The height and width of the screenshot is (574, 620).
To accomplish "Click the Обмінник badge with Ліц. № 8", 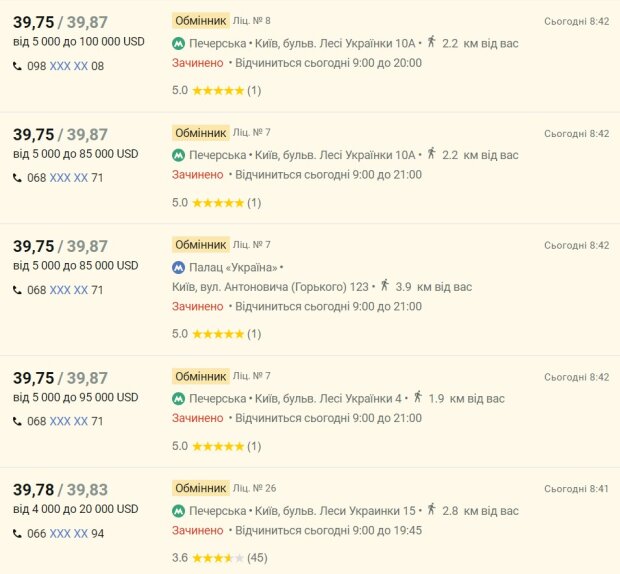I will point(200,20).
